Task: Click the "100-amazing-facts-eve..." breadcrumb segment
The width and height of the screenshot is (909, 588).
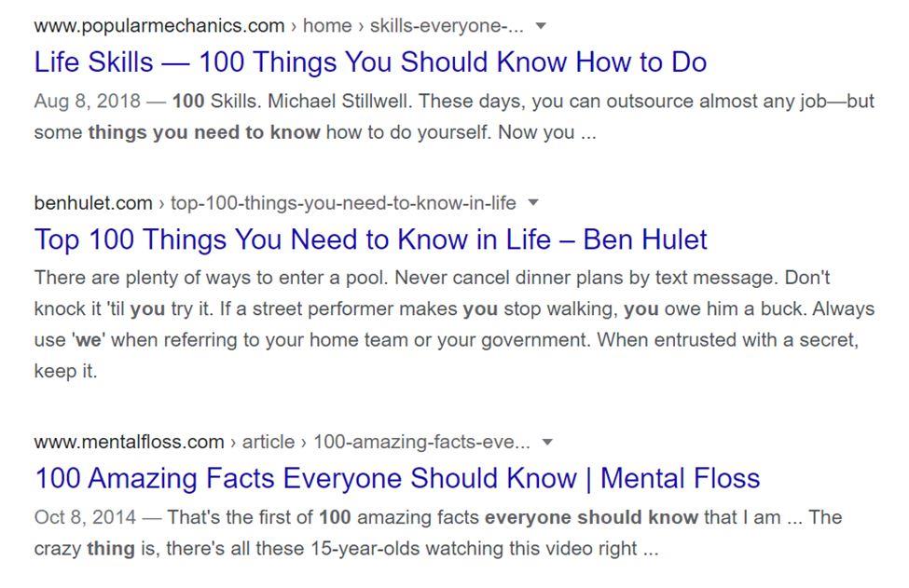Action: pyautogui.click(x=421, y=442)
